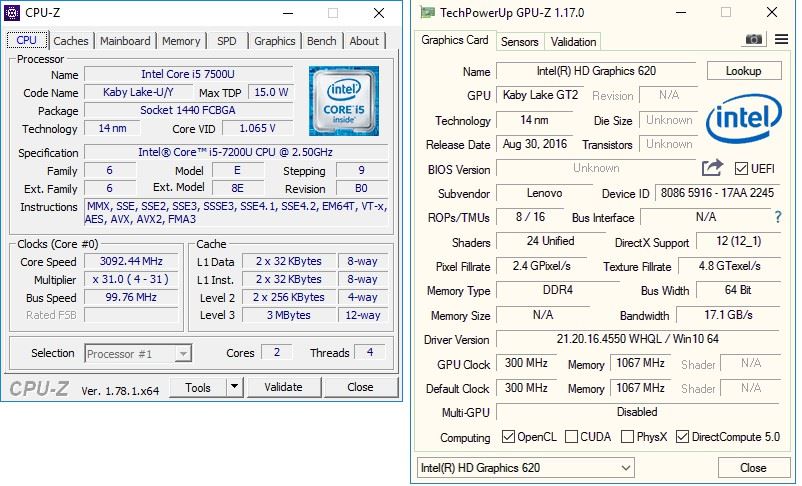
Task: Open the GPU-Z hamburger menu icon
Action: click(x=781, y=39)
